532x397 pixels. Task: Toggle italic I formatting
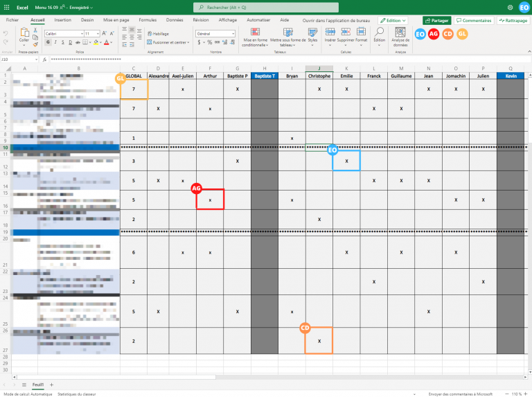(55, 42)
